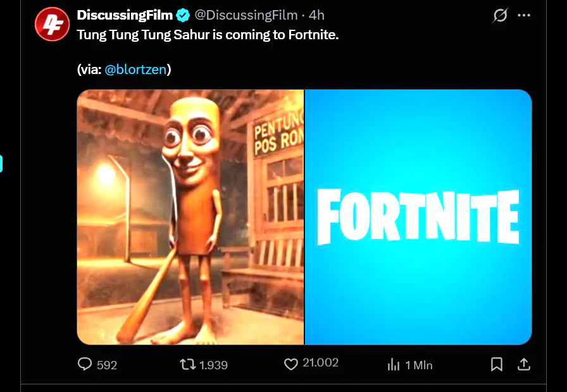Click the Grok explain icon
The height and width of the screenshot is (392, 567).
coord(500,15)
